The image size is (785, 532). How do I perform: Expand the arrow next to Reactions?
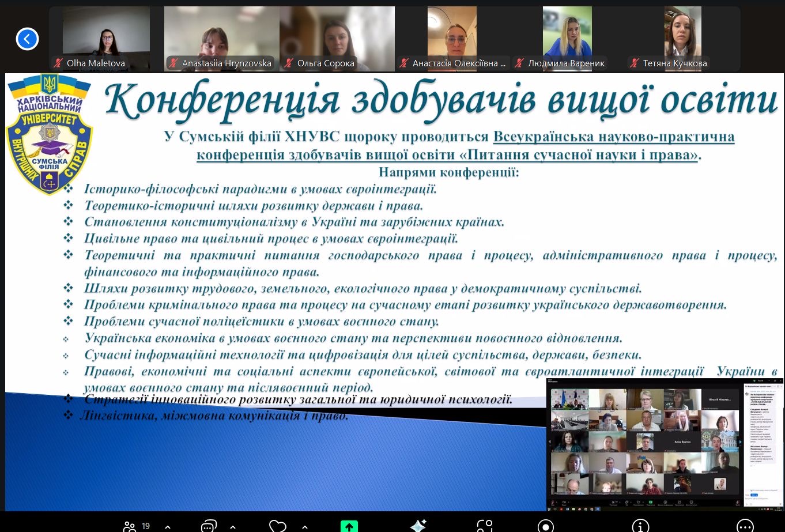pos(304,526)
